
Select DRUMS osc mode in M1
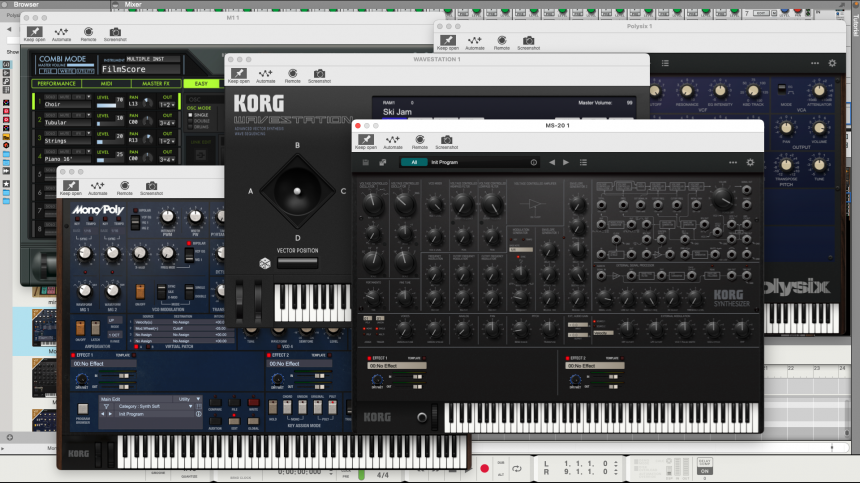(190, 127)
